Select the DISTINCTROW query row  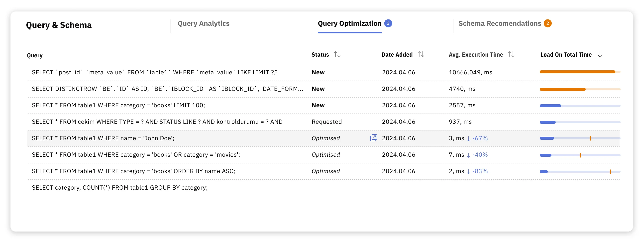coord(167,89)
